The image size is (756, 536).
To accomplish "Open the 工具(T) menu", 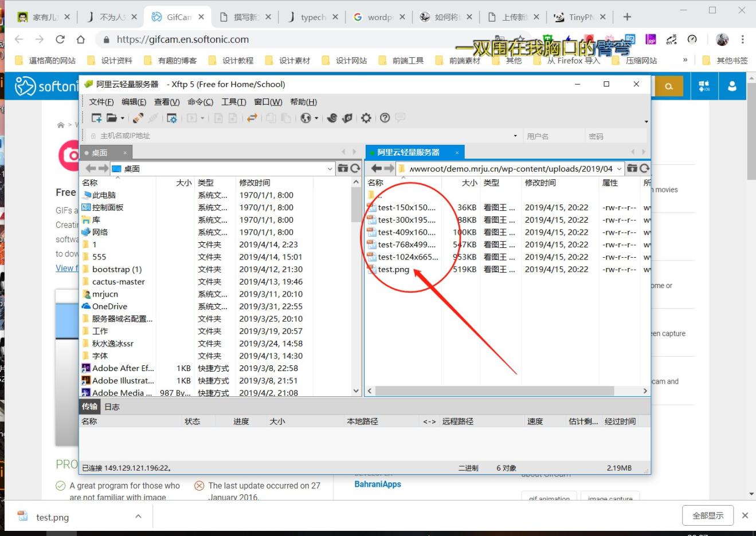I will pos(233,102).
